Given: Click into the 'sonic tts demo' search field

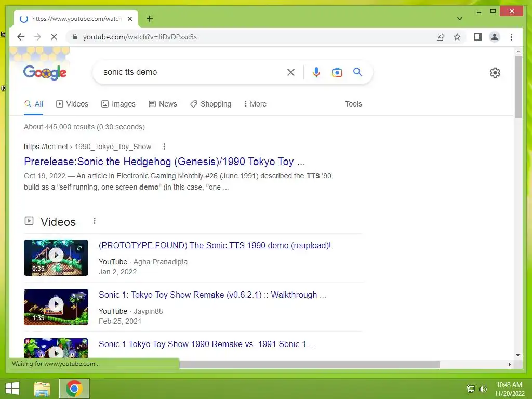Looking at the screenshot, I should (x=192, y=72).
